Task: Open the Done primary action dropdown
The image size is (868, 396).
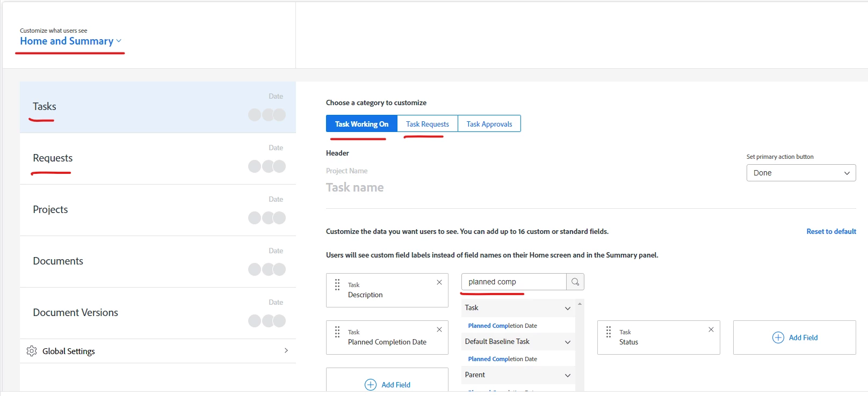Action: (x=801, y=173)
